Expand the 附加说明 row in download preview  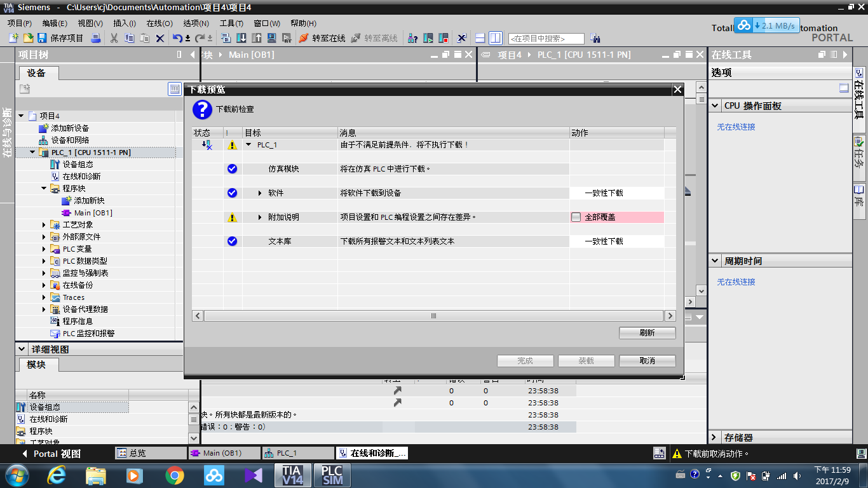click(x=260, y=217)
